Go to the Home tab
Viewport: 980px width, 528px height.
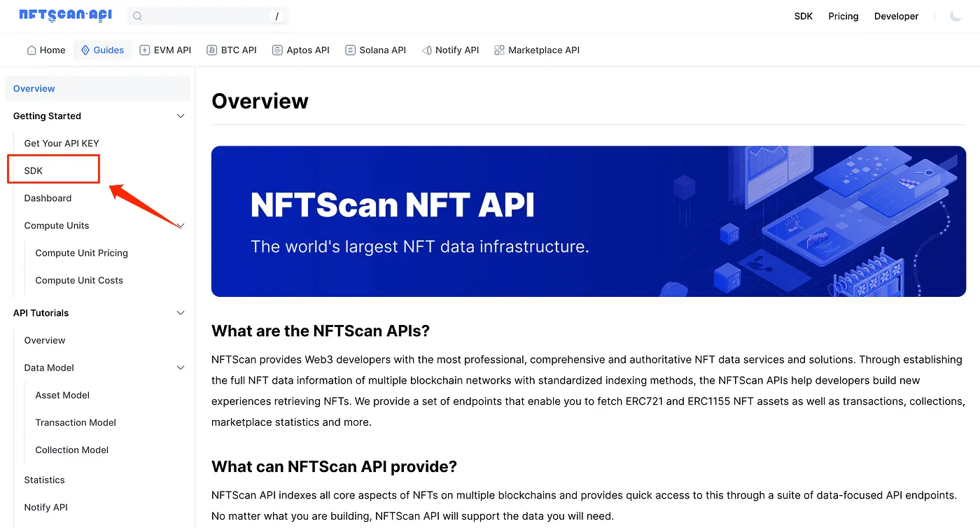click(x=46, y=50)
